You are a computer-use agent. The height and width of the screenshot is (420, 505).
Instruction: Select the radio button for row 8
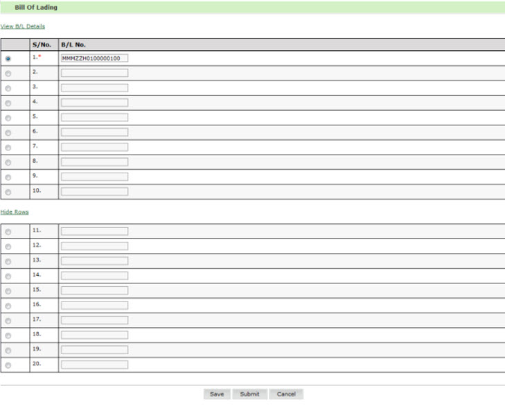[8, 162]
